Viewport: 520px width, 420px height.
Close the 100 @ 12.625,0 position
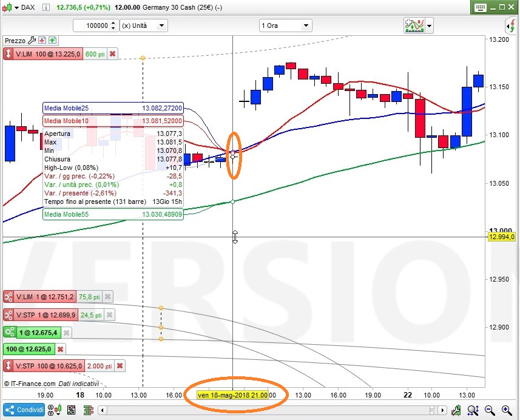tap(60, 350)
